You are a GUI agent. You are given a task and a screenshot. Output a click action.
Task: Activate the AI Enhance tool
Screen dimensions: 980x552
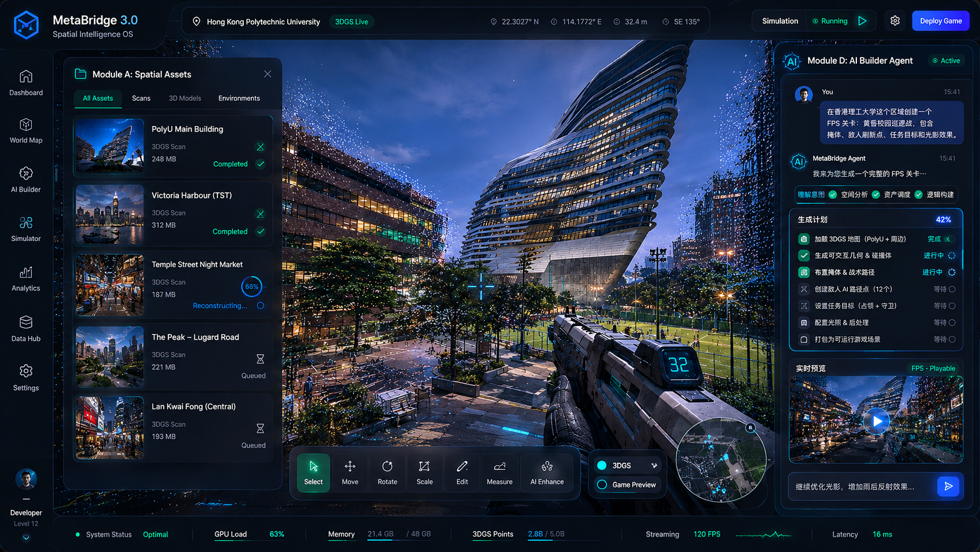(x=547, y=473)
